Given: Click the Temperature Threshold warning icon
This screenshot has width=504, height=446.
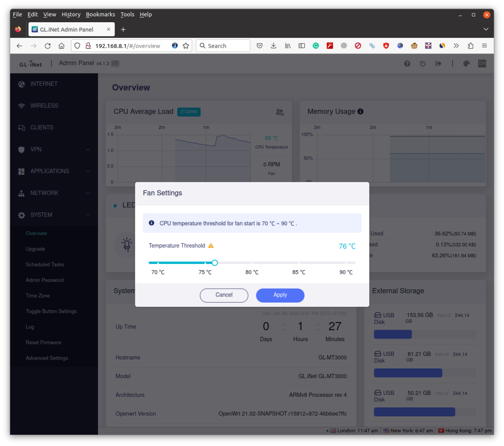Looking at the screenshot, I should tap(211, 246).
